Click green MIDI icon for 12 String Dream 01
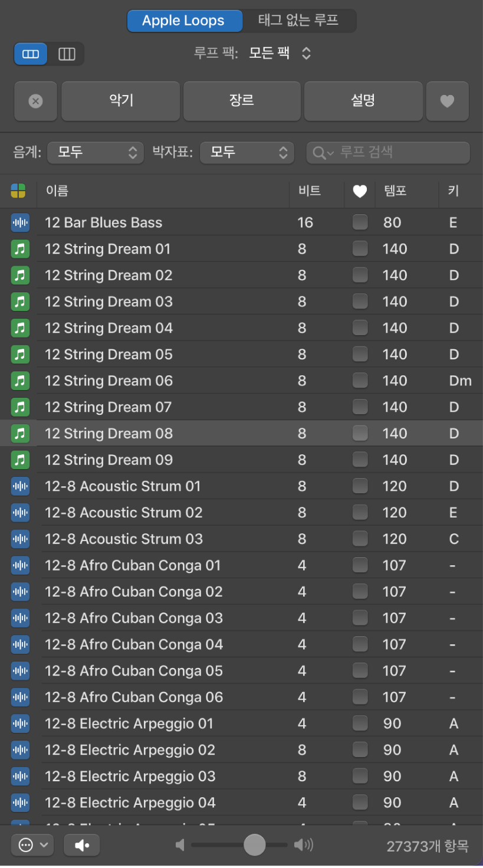The image size is (483, 868). point(21,249)
